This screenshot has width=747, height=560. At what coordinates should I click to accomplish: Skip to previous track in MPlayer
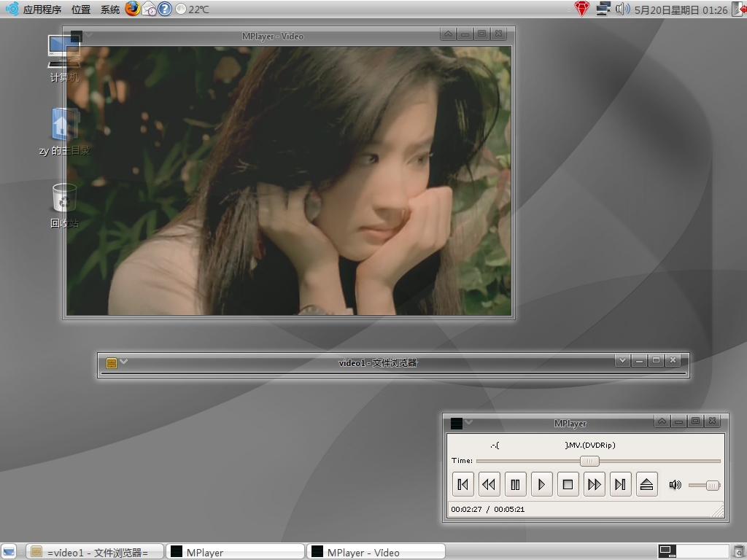pos(462,484)
